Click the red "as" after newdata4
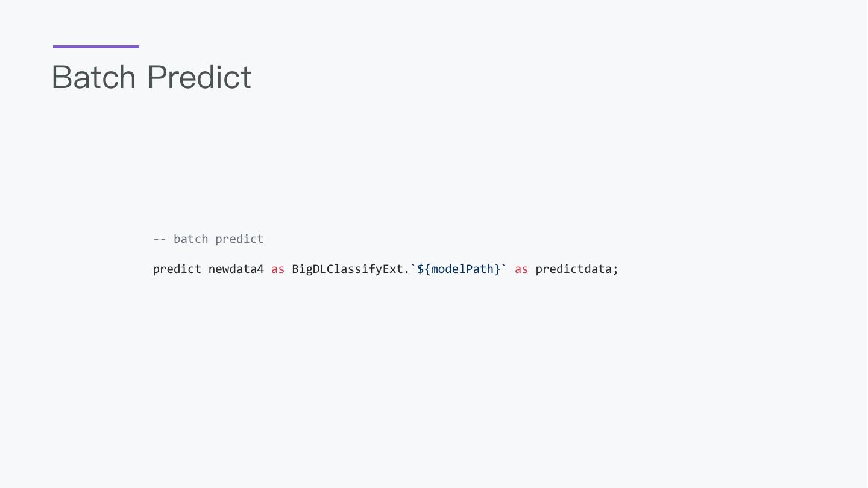The image size is (868, 488). 278,269
